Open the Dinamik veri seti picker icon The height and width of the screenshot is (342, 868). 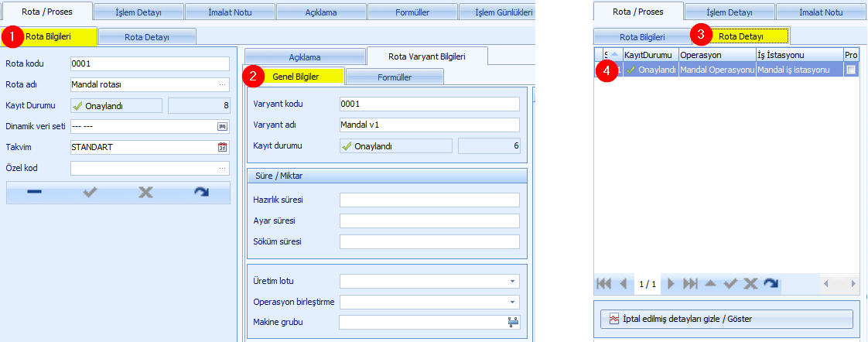(223, 126)
